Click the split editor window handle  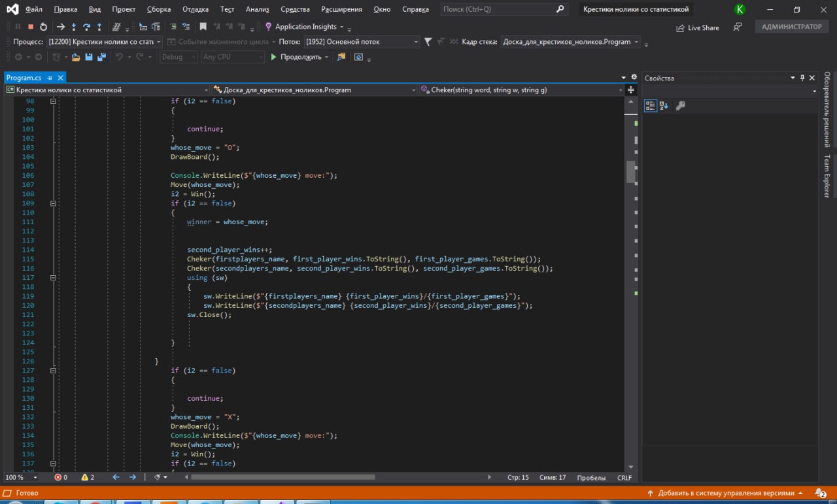coord(631,90)
